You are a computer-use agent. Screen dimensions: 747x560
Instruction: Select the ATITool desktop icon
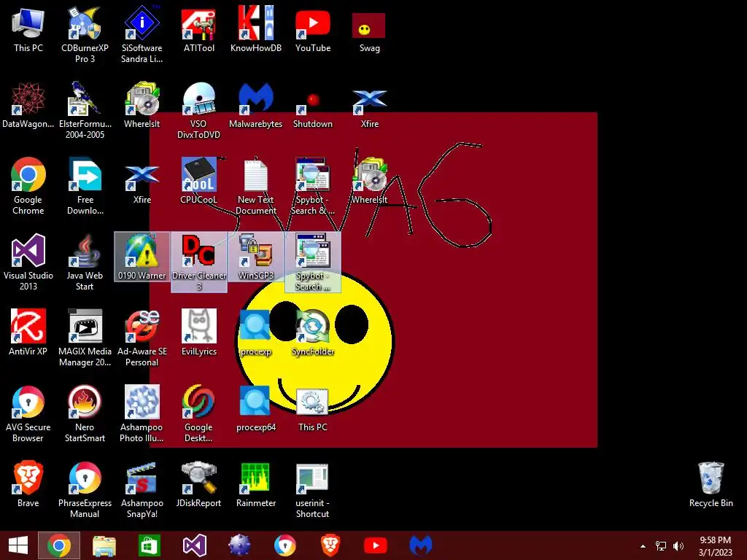click(198, 29)
